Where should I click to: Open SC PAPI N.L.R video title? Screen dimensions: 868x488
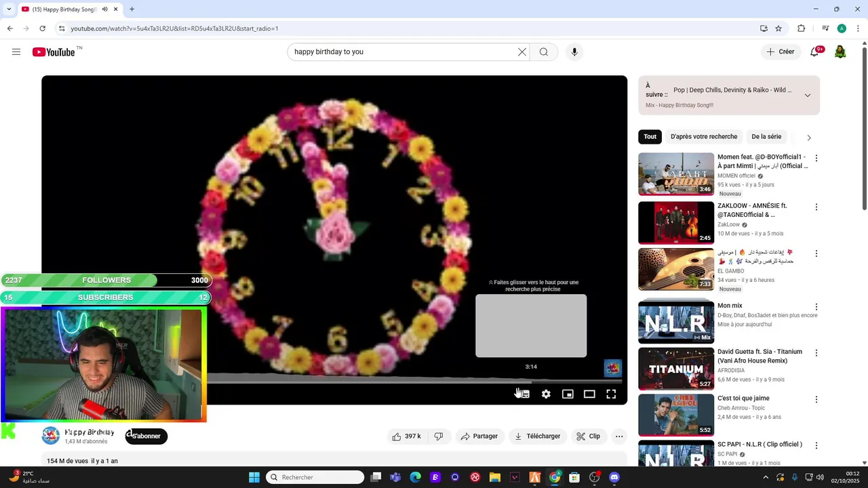(759, 445)
